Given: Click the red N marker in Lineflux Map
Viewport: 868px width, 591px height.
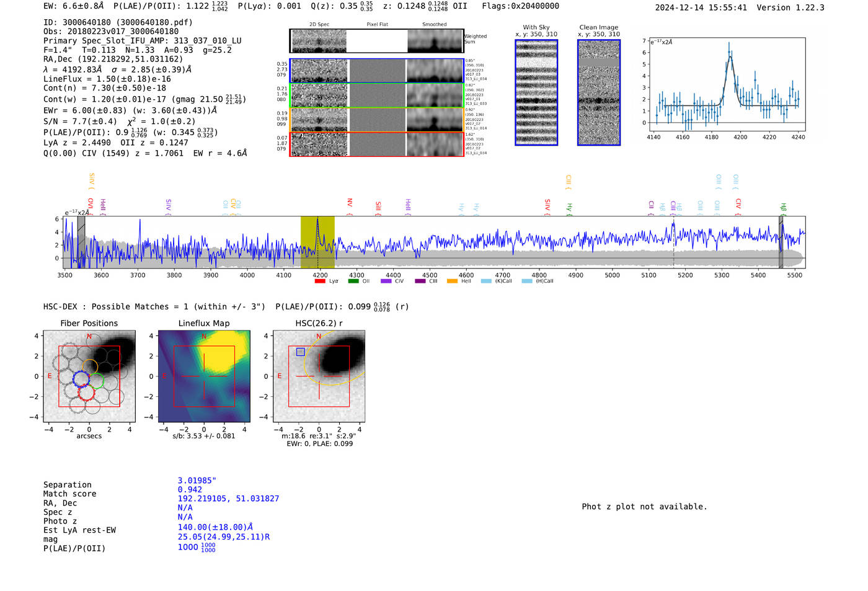Looking at the screenshot, I should point(204,337).
